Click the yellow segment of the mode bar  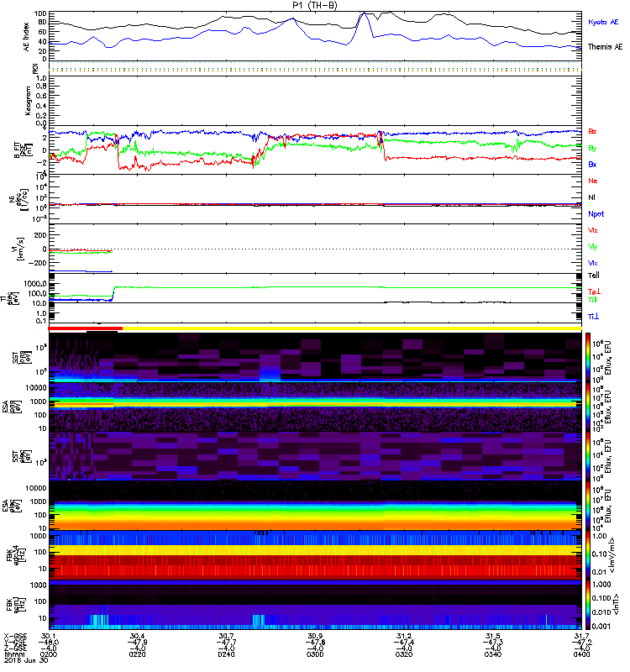pyautogui.click(x=352, y=328)
